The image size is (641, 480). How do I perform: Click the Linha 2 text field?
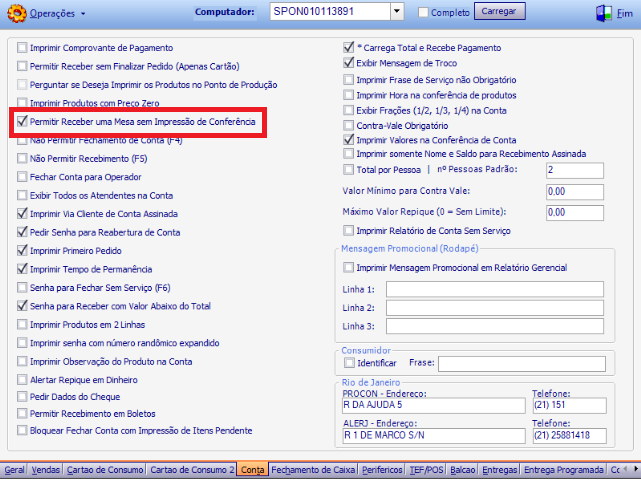(x=495, y=307)
